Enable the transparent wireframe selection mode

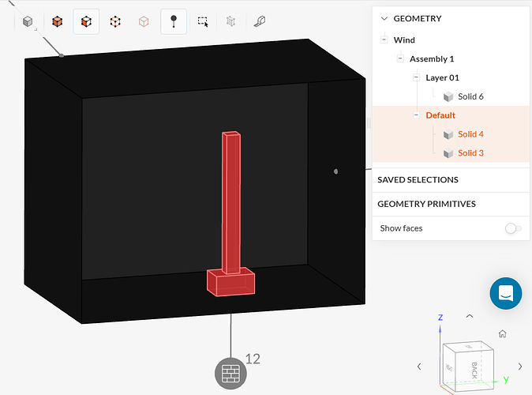click(144, 22)
